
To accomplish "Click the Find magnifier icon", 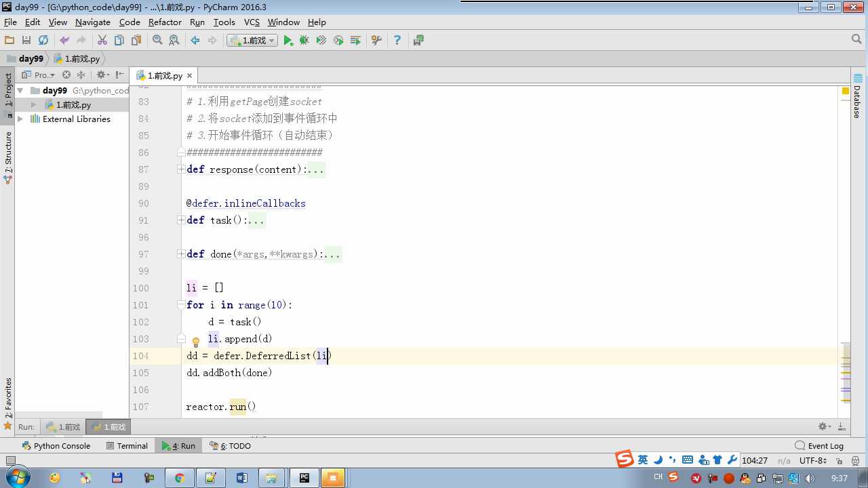I will tap(157, 41).
